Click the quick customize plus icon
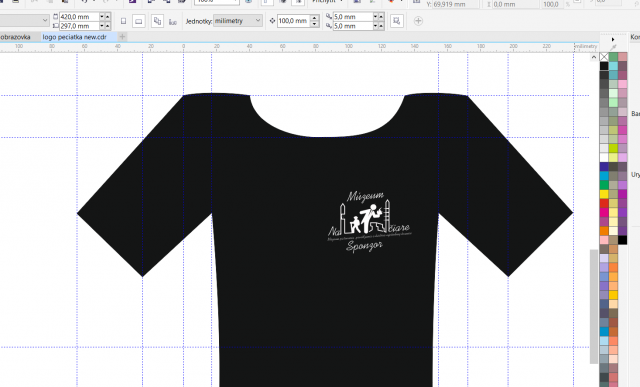Viewport: 640px width, 387px height. (418, 20)
